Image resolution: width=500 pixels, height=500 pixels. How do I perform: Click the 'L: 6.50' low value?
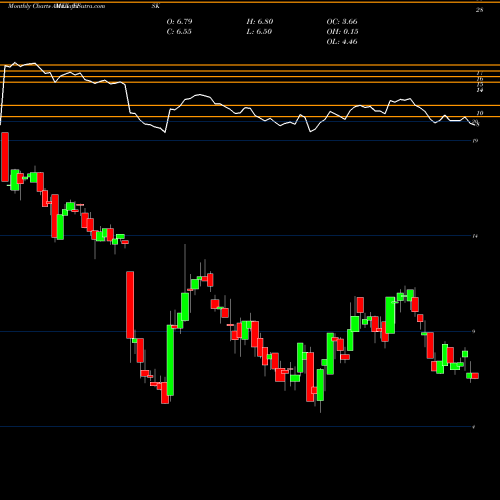coord(259,32)
